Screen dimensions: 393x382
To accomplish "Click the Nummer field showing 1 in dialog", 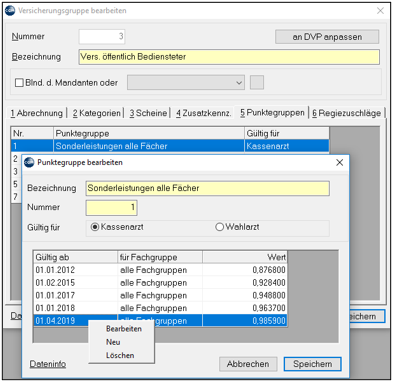I will pos(111,207).
